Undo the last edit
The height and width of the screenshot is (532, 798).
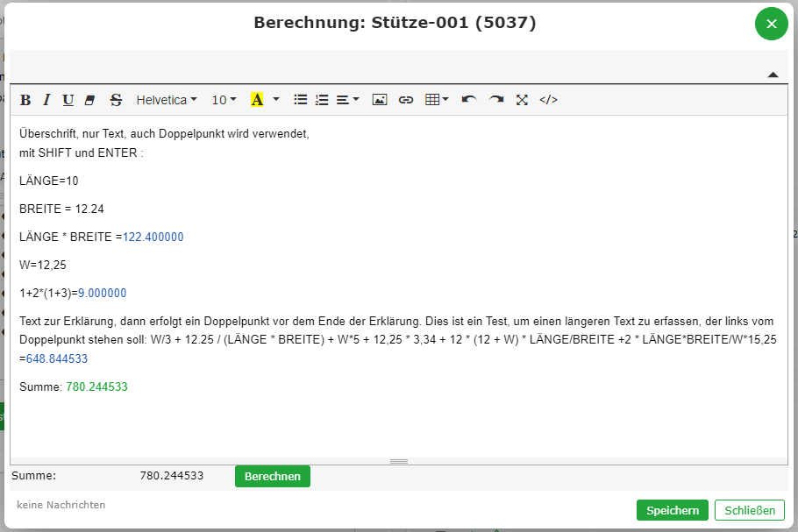(x=469, y=100)
